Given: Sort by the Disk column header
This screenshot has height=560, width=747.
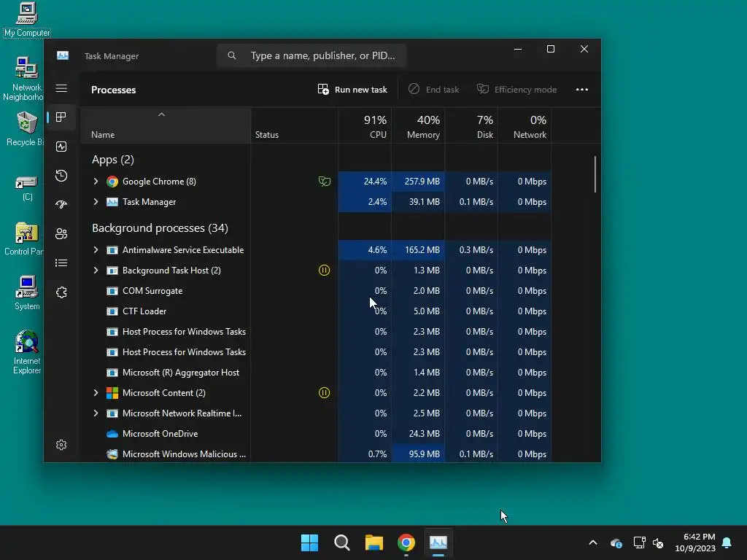Looking at the screenshot, I should click(472, 125).
